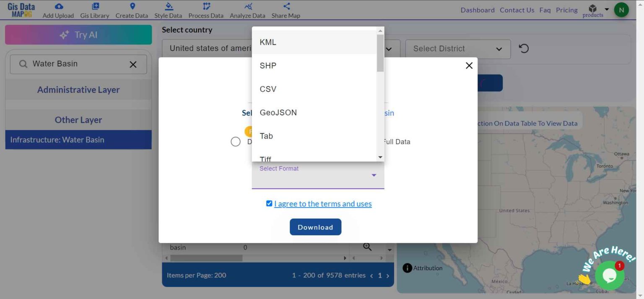Click the Attribution info icon on the map
The image size is (644, 299).
407,268
